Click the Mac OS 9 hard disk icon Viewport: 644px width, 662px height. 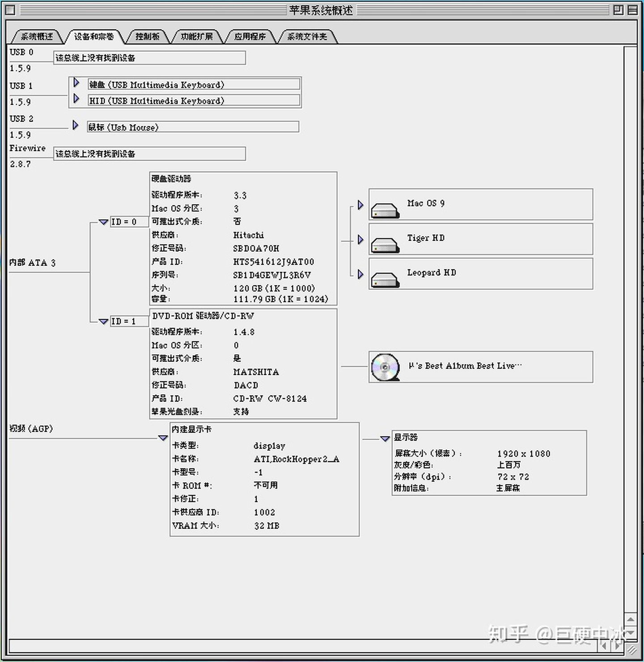(385, 210)
